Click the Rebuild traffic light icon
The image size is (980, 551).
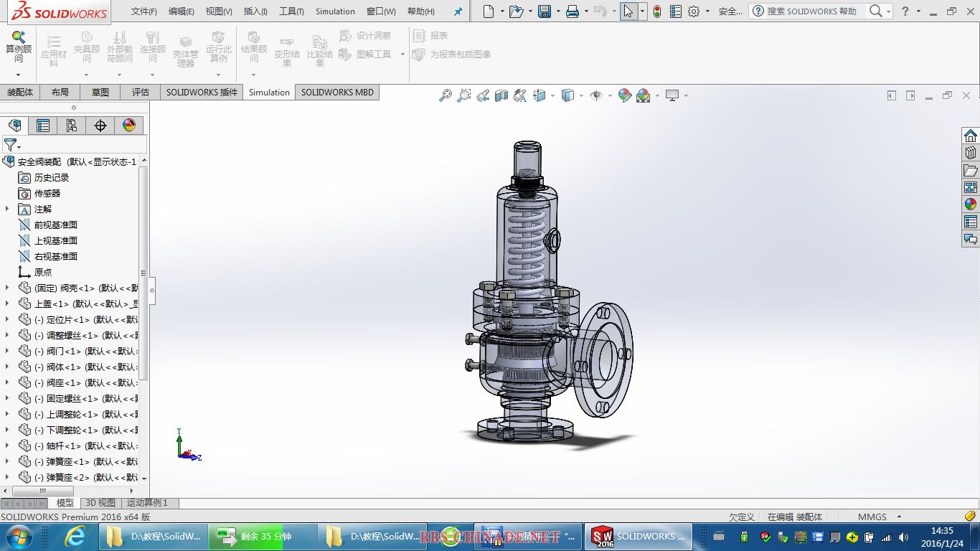click(x=657, y=11)
